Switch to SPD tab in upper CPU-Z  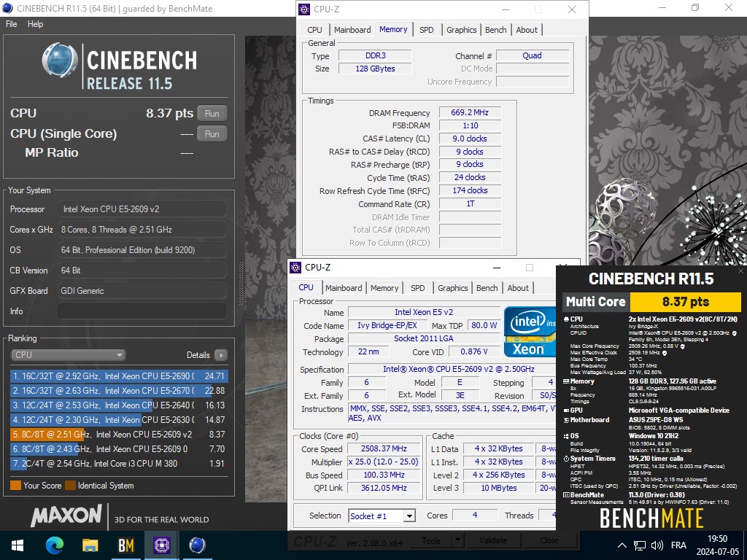point(426,29)
